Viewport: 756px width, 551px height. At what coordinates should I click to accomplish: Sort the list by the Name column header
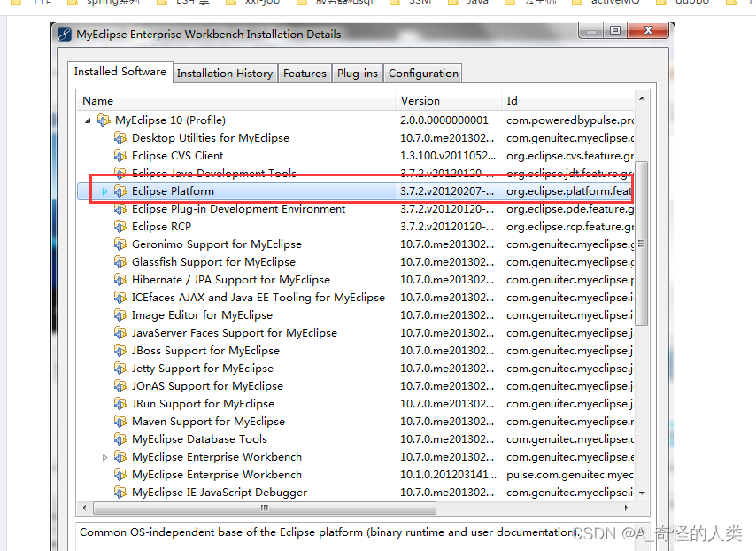tap(236, 101)
